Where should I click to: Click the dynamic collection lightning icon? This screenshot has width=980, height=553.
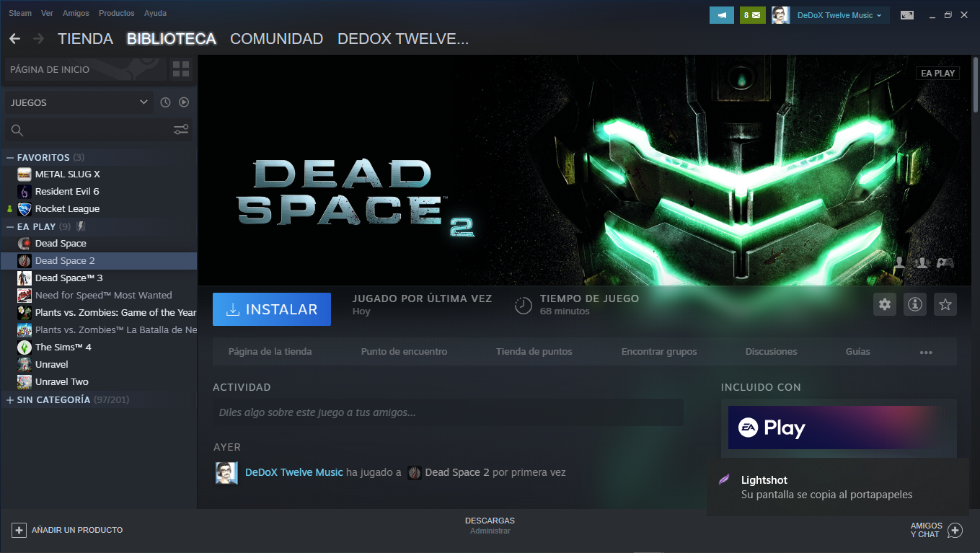tap(81, 226)
